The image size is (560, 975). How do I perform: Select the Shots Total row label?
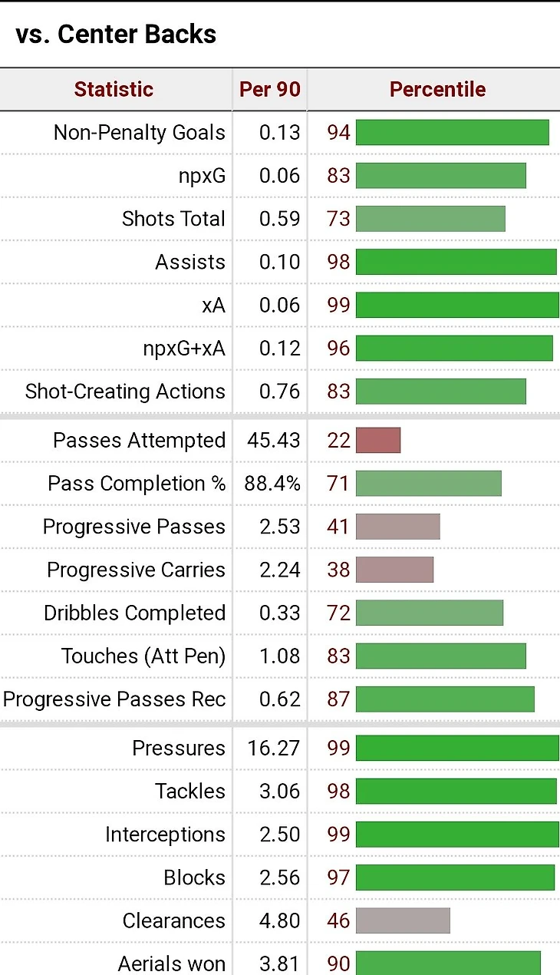coord(173,219)
